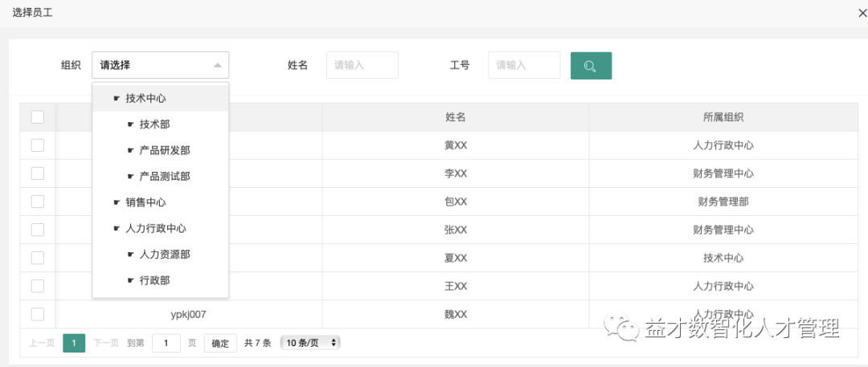
Task: Click the name cell 张XX
Action: tap(456, 230)
